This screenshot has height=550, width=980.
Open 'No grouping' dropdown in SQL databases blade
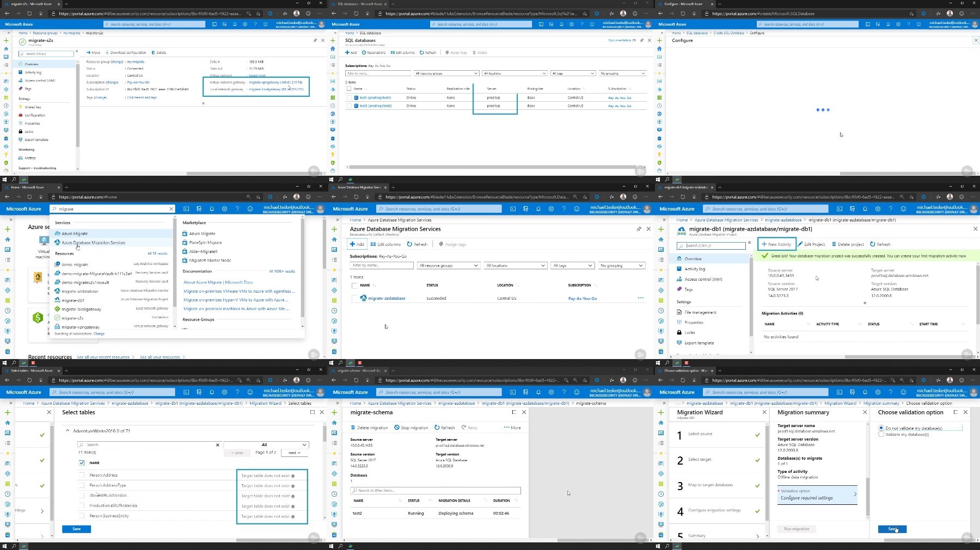(x=623, y=73)
